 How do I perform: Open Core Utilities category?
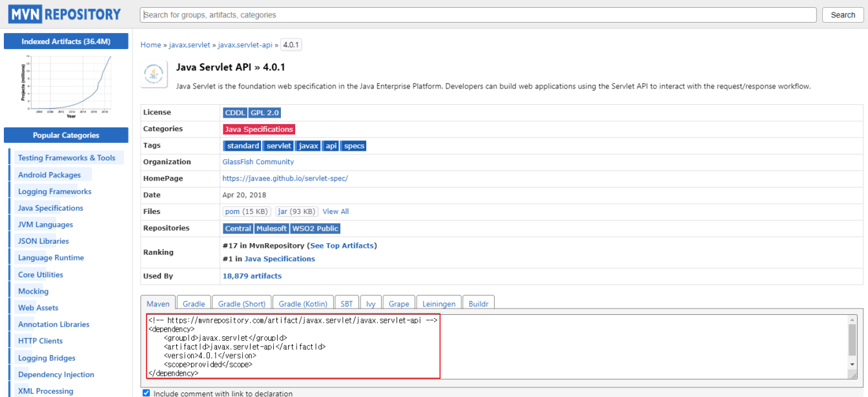[x=41, y=274]
